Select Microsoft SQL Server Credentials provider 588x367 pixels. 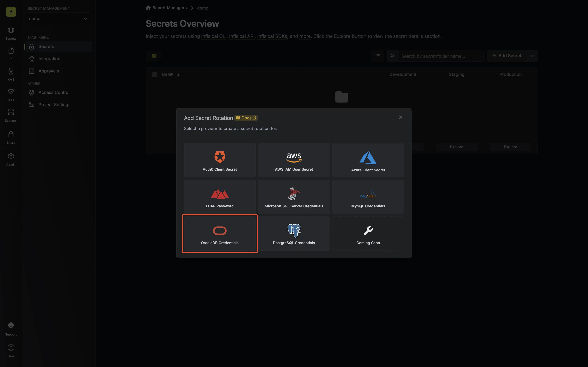[x=294, y=197]
